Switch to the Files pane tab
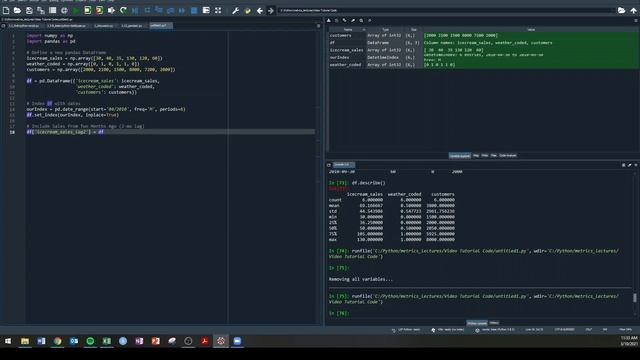Viewport: 640px width, 360px height. (494, 156)
